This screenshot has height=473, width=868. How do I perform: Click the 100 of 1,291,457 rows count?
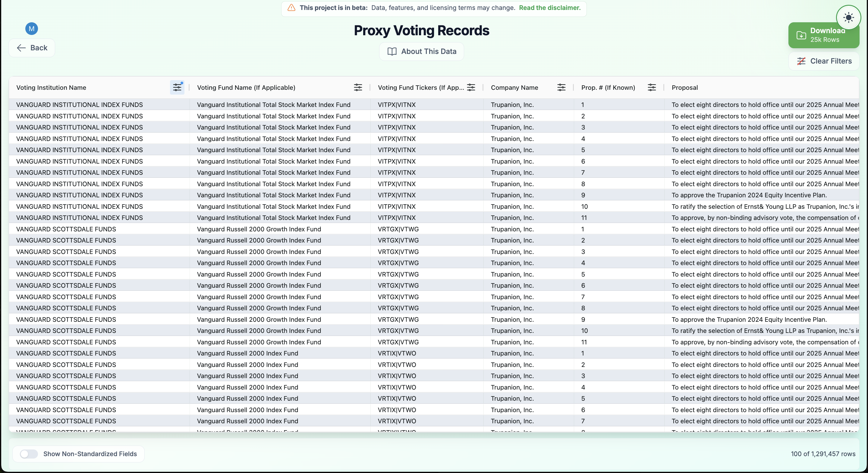coord(823,454)
